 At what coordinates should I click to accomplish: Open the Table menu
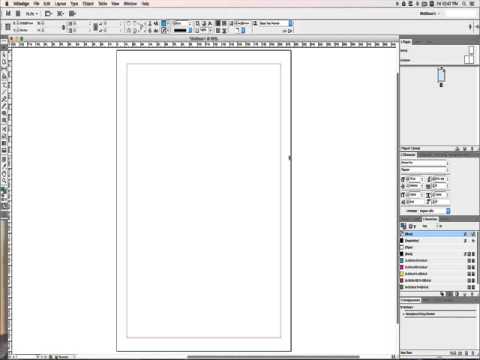(103, 4)
